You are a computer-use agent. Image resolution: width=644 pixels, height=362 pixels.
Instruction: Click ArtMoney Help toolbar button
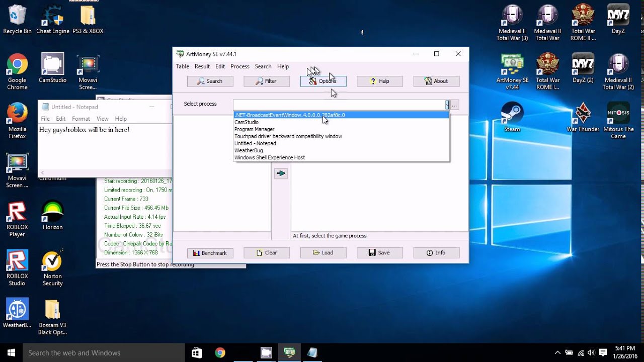coord(380,81)
